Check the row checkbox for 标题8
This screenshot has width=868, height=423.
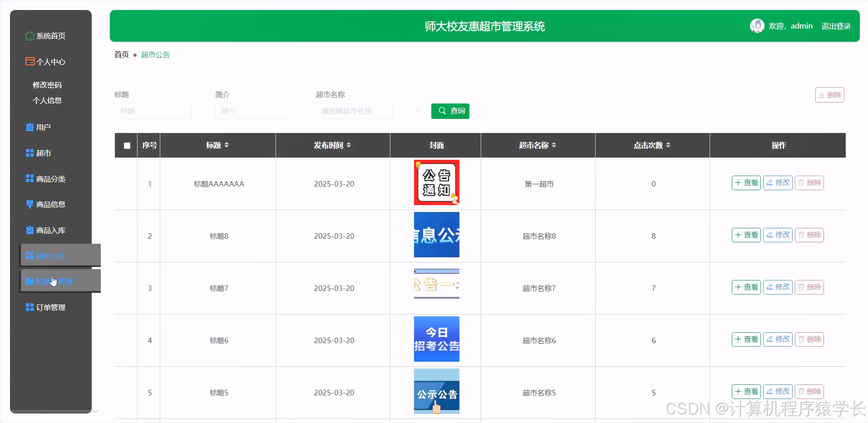point(127,236)
